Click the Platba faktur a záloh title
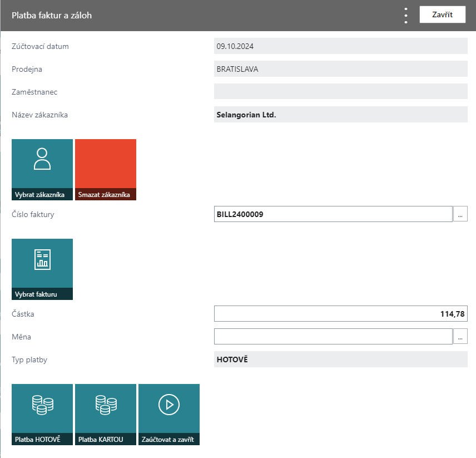This screenshot has height=458, width=476. (x=52, y=15)
